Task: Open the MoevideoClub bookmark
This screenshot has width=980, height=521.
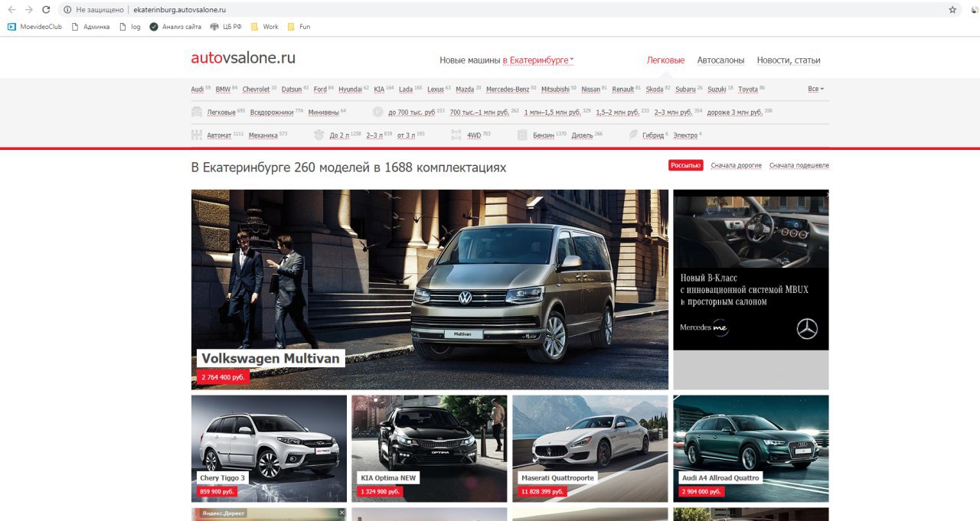Action: (x=34, y=27)
